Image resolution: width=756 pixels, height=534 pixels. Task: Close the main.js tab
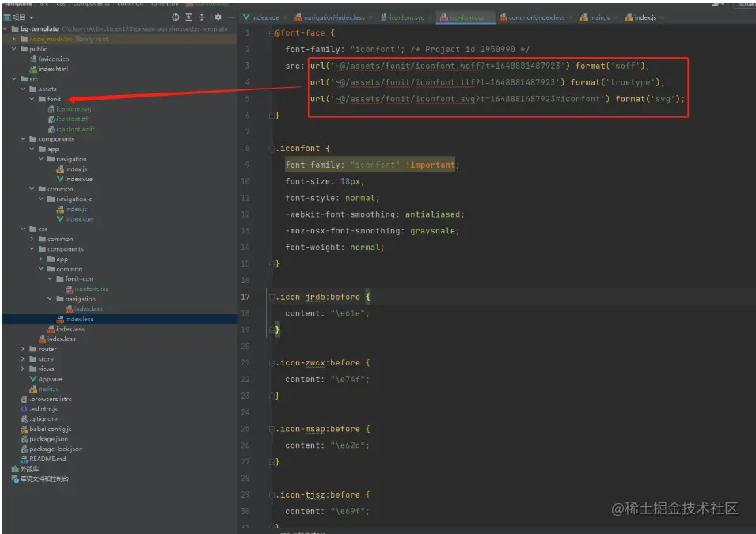pos(615,18)
